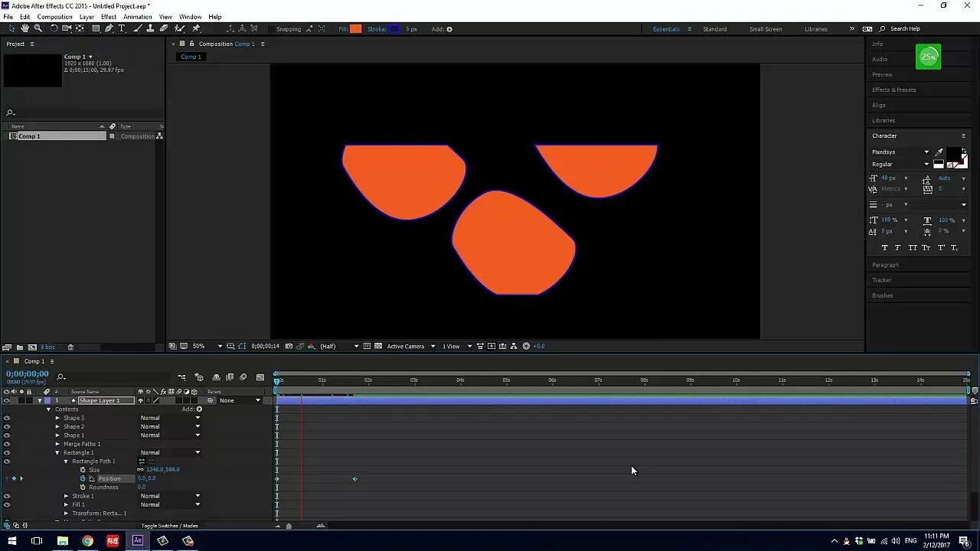Click the eyedropper in Character panel
The image size is (980, 551).
click(939, 152)
